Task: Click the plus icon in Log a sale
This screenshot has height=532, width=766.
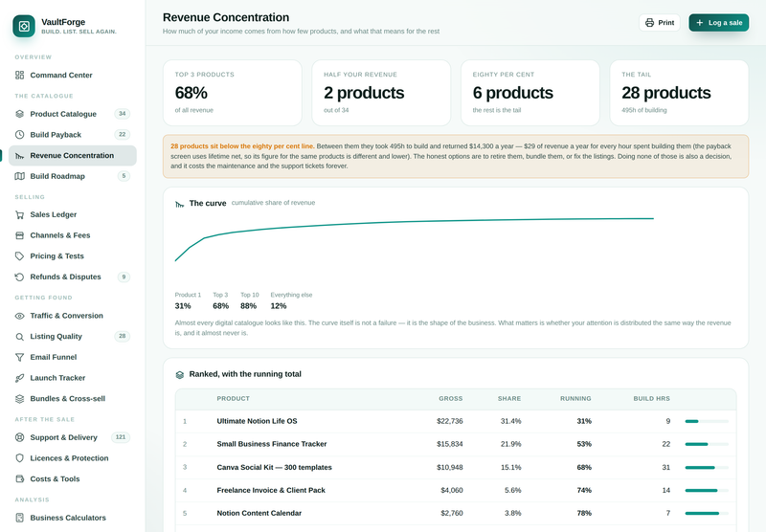Action: click(700, 22)
